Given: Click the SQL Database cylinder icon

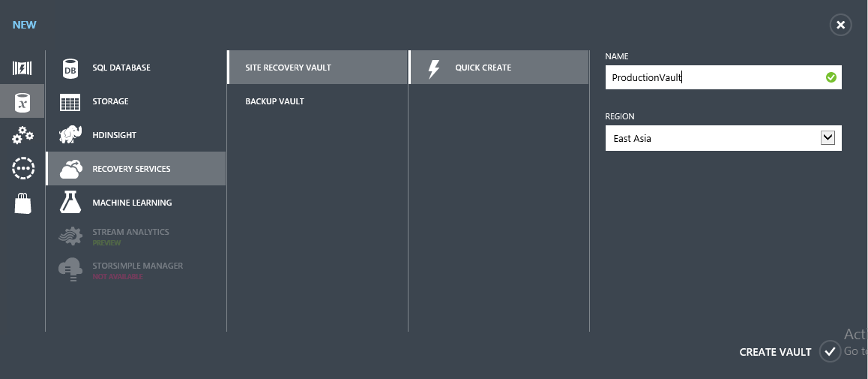Looking at the screenshot, I should click(x=70, y=68).
